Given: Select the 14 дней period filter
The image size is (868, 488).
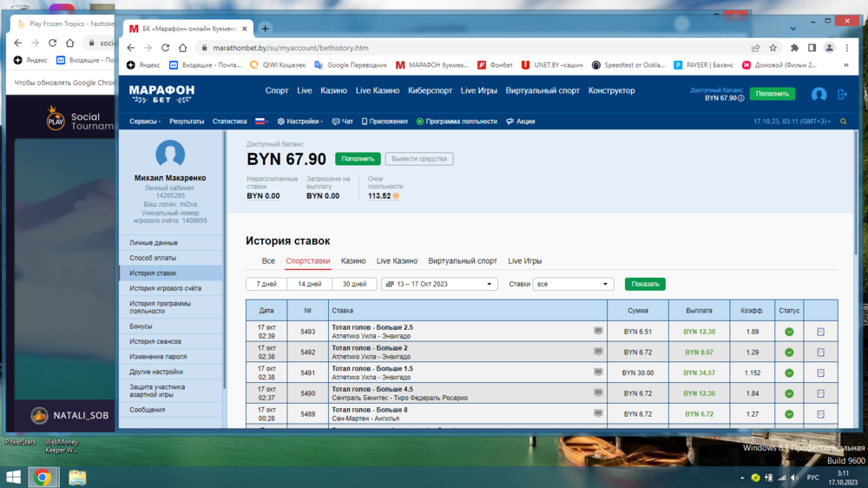Looking at the screenshot, I should (309, 284).
